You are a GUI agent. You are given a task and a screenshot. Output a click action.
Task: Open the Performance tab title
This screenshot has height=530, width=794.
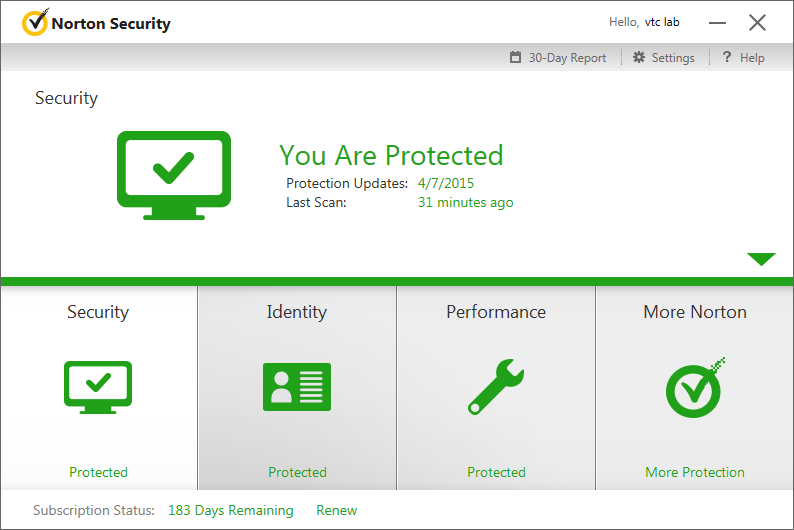click(x=496, y=312)
